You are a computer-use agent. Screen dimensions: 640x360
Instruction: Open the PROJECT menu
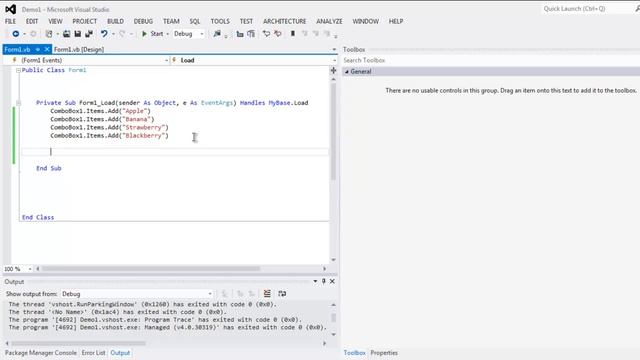(84, 21)
